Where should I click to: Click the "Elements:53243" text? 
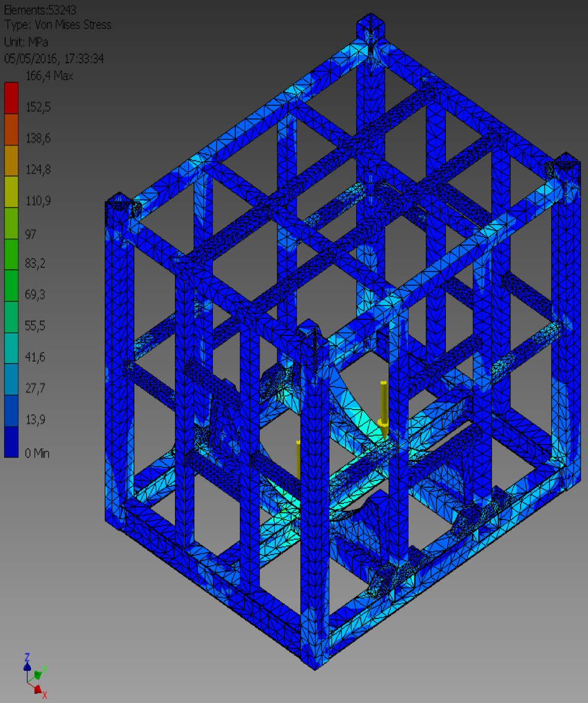[x=40, y=10]
